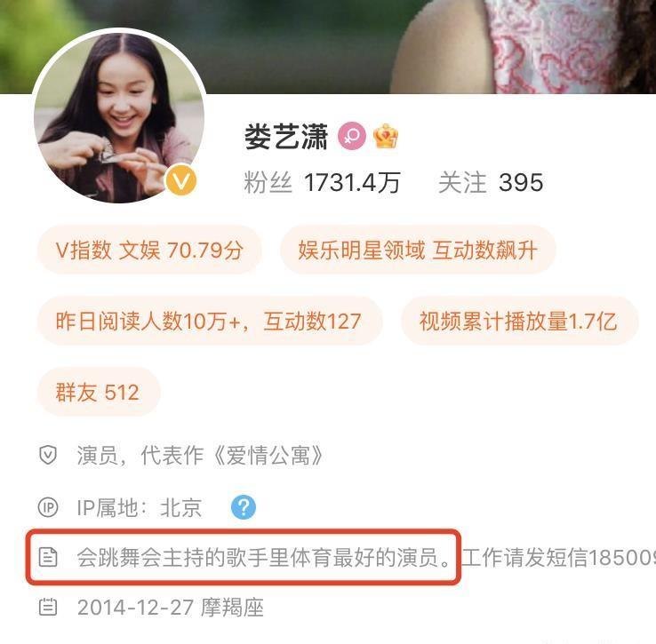
Task: Tap the highlighted bio text line
Action: tap(264, 557)
